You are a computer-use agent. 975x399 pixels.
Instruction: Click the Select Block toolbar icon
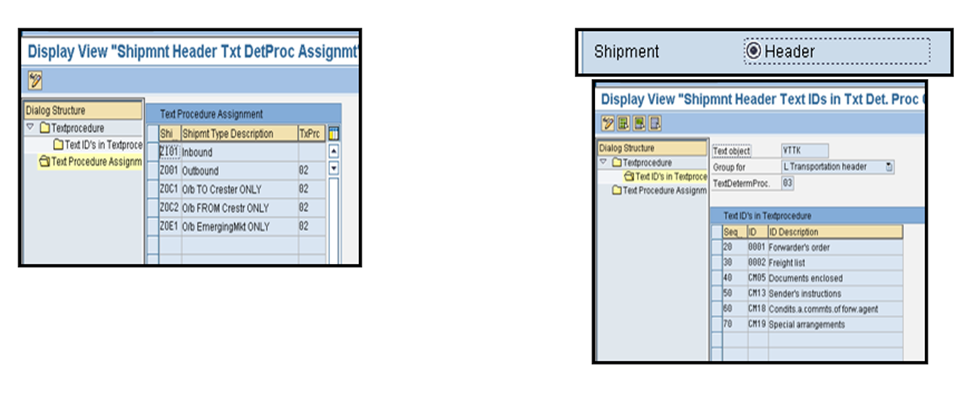point(639,123)
